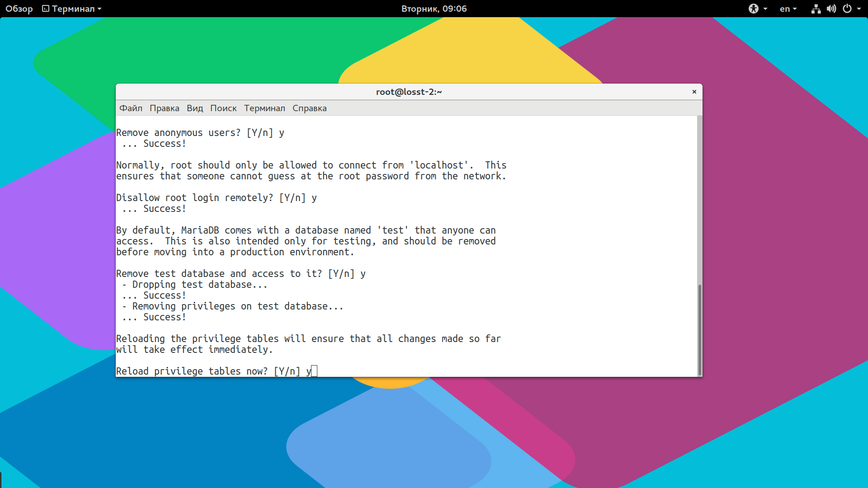This screenshot has height=488, width=868.
Task: Click the 'Remove test database and access' line
Action: 241,273
